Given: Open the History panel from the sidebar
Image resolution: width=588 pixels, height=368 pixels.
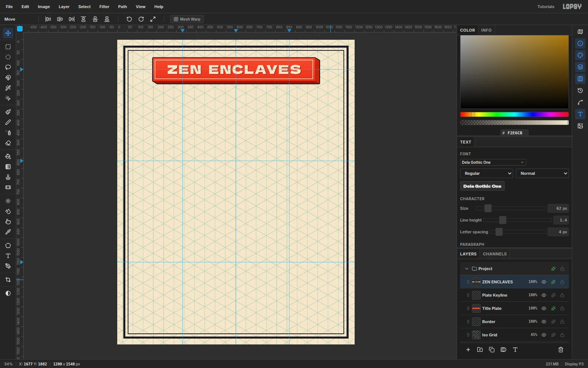Looking at the screenshot, I should point(580,91).
